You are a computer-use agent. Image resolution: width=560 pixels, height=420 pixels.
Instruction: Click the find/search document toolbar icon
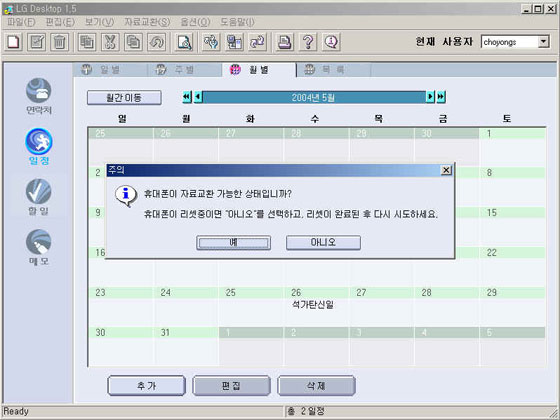(x=184, y=42)
